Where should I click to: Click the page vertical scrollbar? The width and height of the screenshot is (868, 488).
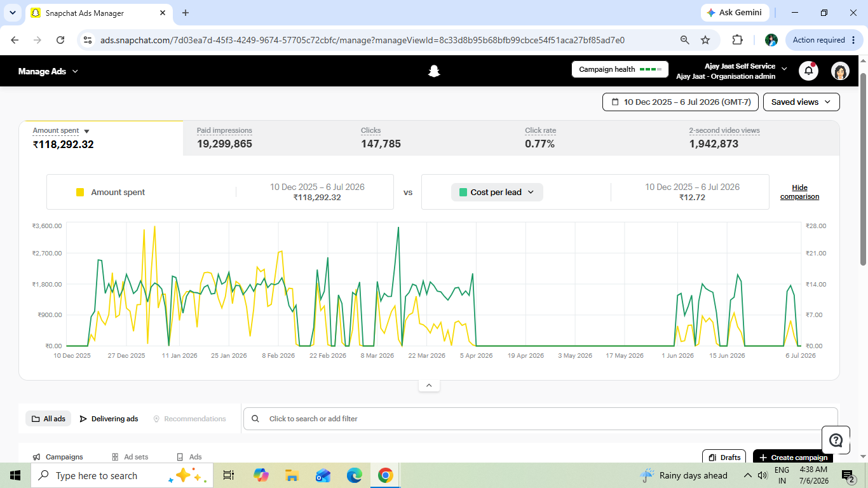click(x=863, y=169)
